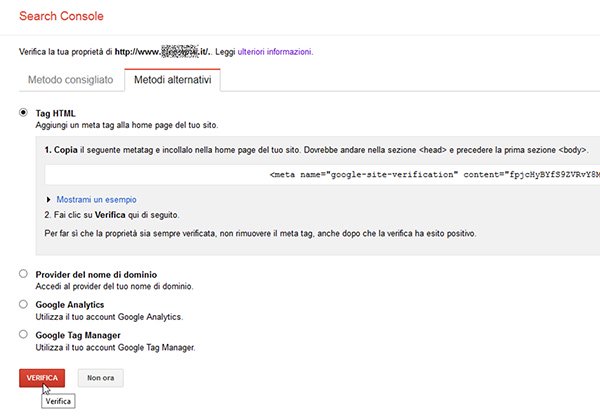Click the 'Fai clic su Verifica' step text
Screen dimensions: 600x416
[x=112, y=215]
